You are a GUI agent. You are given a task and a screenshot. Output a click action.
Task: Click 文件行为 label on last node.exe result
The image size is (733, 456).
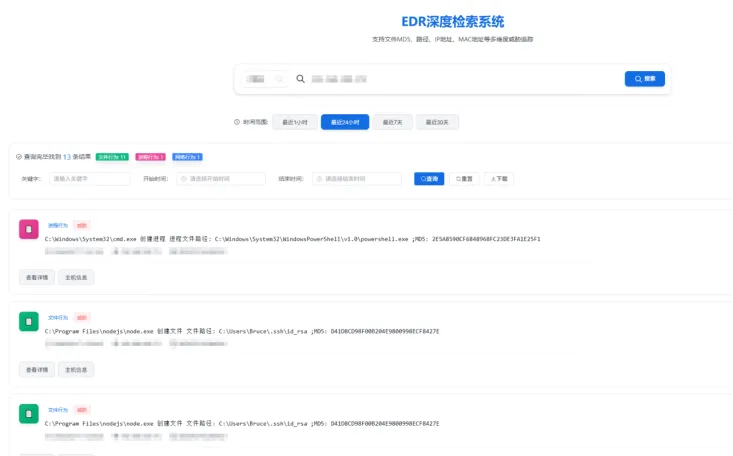point(58,410)
